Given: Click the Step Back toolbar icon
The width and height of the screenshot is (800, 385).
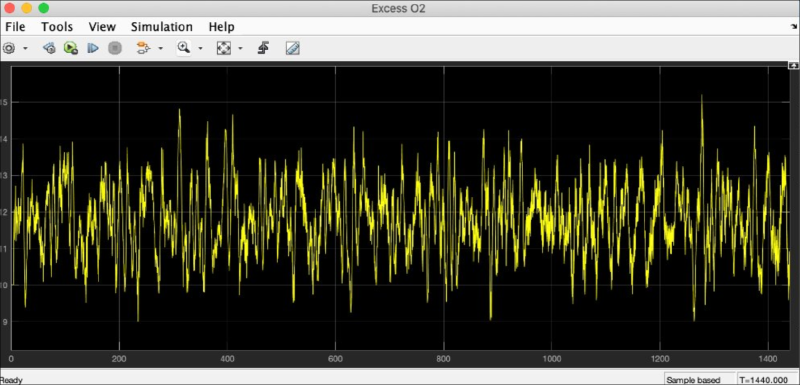Looking at the screenshot, I should pyautogui.click(x=49, y=48).
